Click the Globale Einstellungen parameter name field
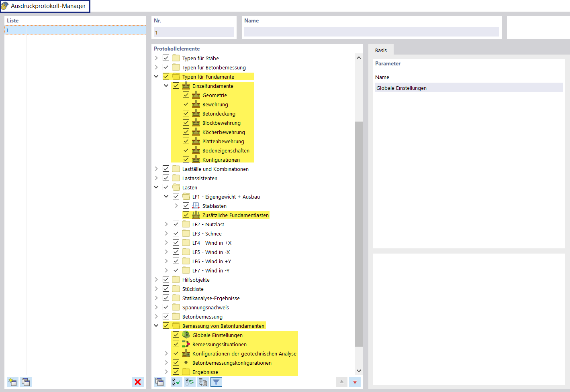 click(x=469, y=87)
